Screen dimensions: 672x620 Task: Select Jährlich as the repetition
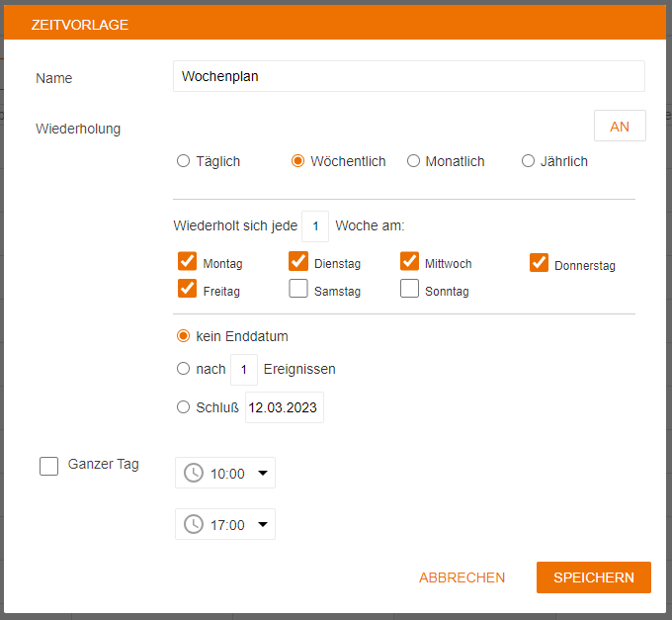click(x=528, y=161)
